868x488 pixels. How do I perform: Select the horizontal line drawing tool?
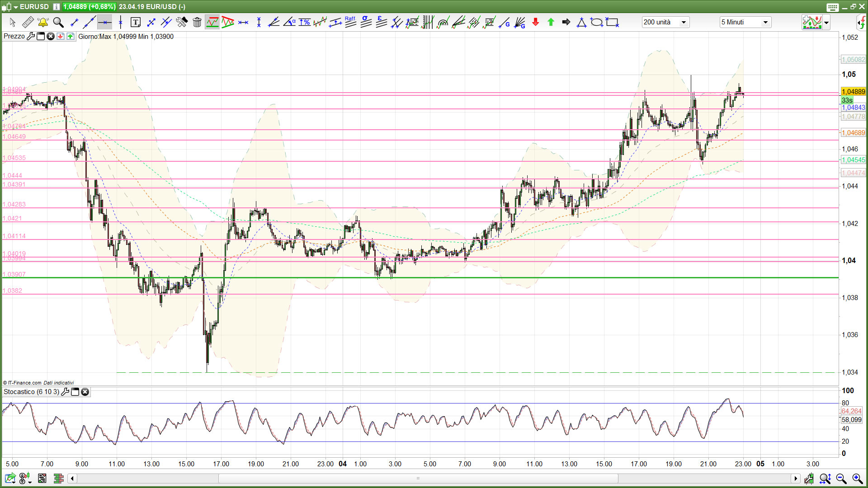(x=104, y=22)
